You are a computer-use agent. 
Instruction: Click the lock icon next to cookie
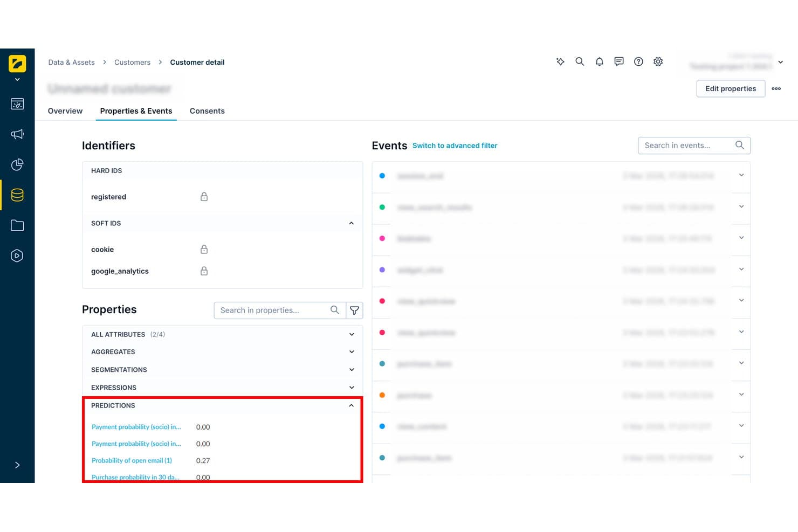click(x=204, y=249)
